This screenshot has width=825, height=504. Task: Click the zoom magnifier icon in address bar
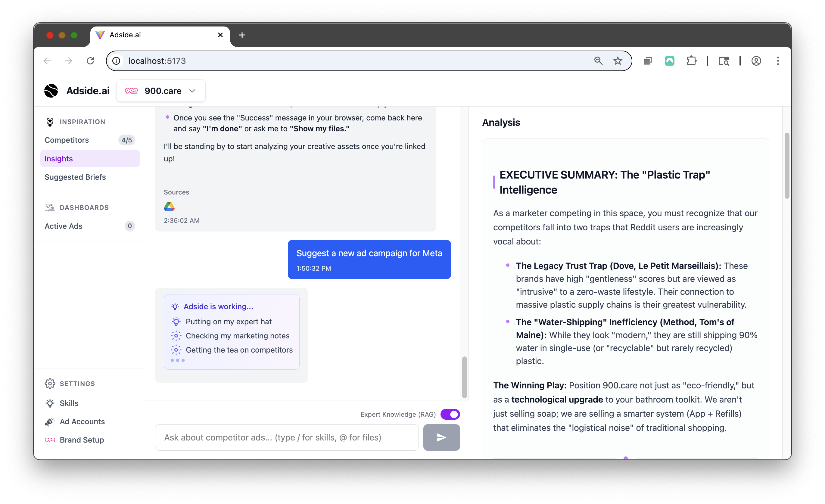(598, 61)
